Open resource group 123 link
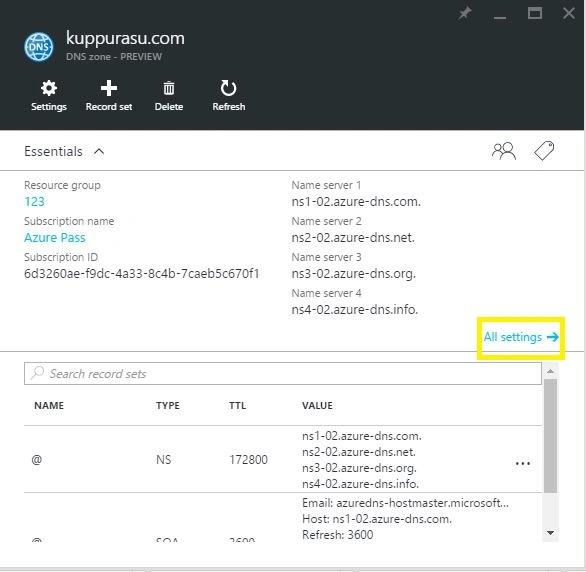Image resolution: width=586 pixels, height=572 pixels. coord(34,202)
